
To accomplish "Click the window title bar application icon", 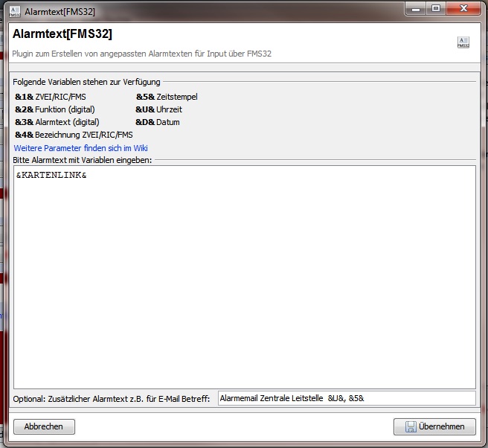I will 14,11.
